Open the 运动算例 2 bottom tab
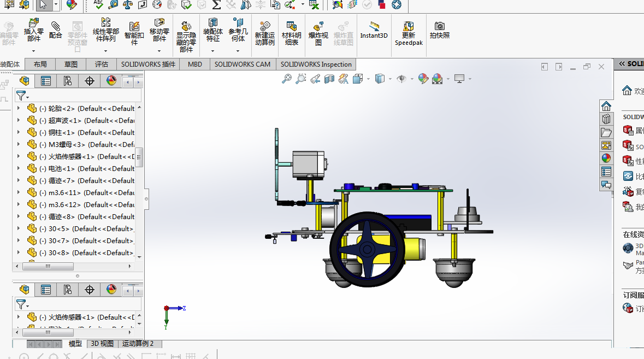Viewport: 644px width, 359px height. point(138,343)
